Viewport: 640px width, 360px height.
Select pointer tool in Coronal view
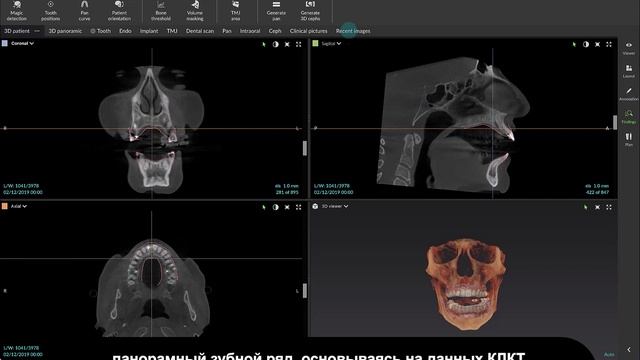click(264, 44)
